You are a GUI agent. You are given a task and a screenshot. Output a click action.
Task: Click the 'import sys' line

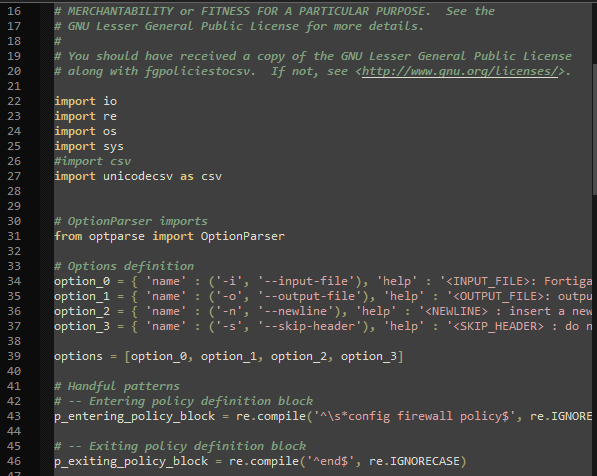[89, 146]
